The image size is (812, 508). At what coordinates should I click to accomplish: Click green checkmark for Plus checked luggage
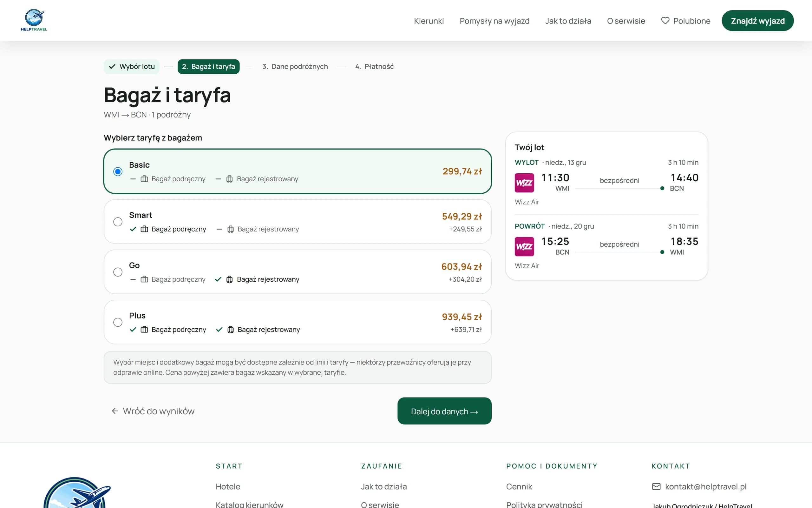click(x=219, y=330)
